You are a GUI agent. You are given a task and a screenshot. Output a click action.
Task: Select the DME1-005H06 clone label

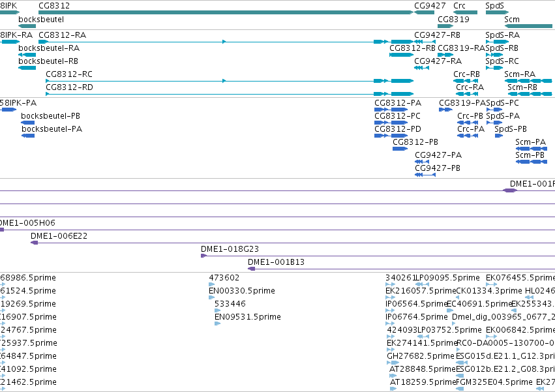click(27, 223)
